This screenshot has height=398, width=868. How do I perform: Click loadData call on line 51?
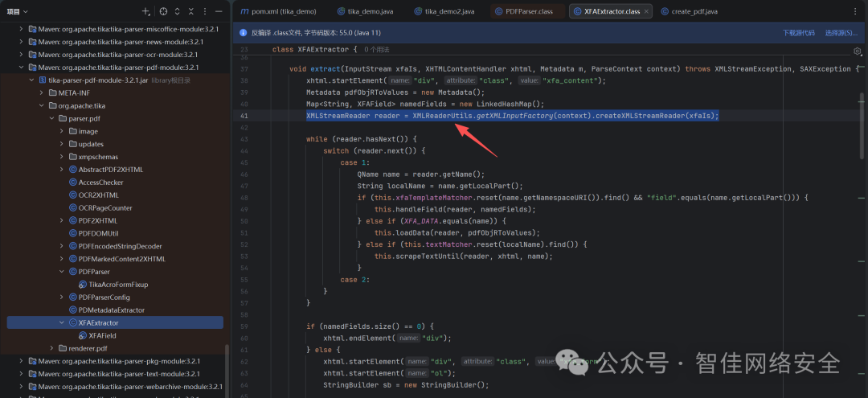[x=413, y=233]
